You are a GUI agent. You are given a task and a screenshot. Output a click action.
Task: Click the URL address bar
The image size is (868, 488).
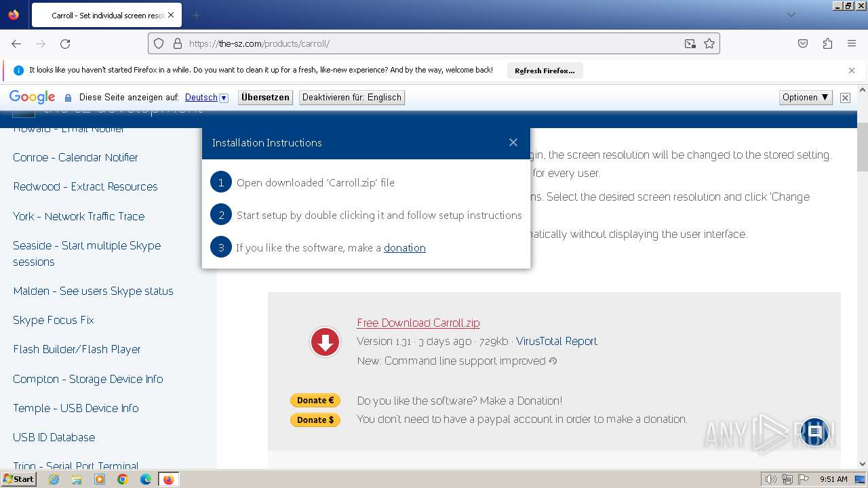[434, 43]
